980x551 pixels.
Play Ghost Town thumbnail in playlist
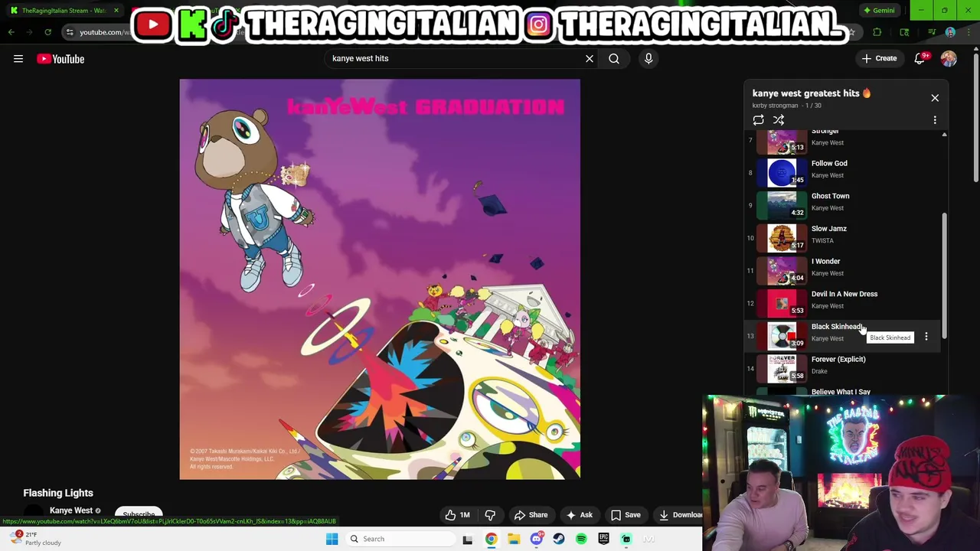(782, 205)
